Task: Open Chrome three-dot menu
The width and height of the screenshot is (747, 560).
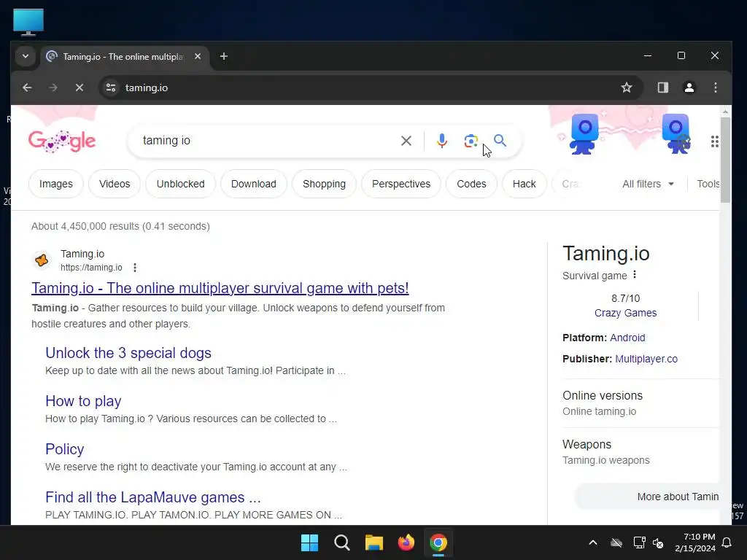Action: tap(715, 87)
